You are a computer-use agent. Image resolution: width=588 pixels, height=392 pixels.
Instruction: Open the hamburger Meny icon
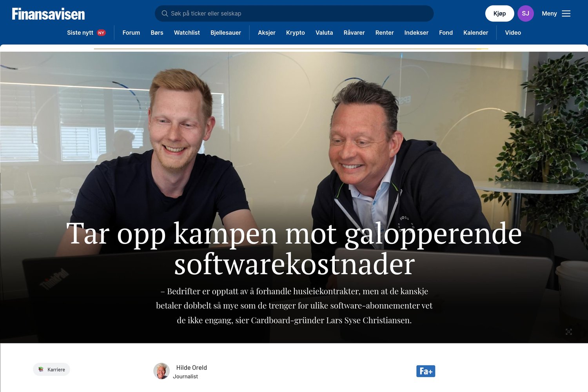[x=566, y=13]
